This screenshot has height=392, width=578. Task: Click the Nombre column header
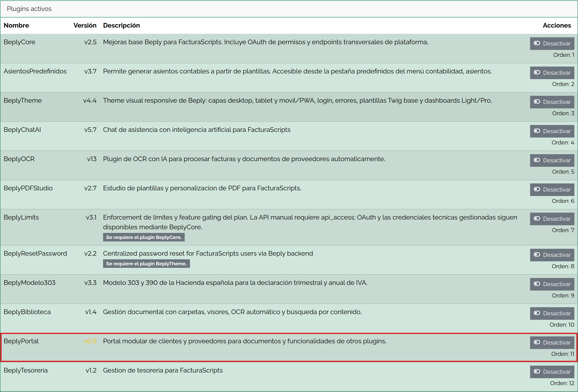click(16, 25)
